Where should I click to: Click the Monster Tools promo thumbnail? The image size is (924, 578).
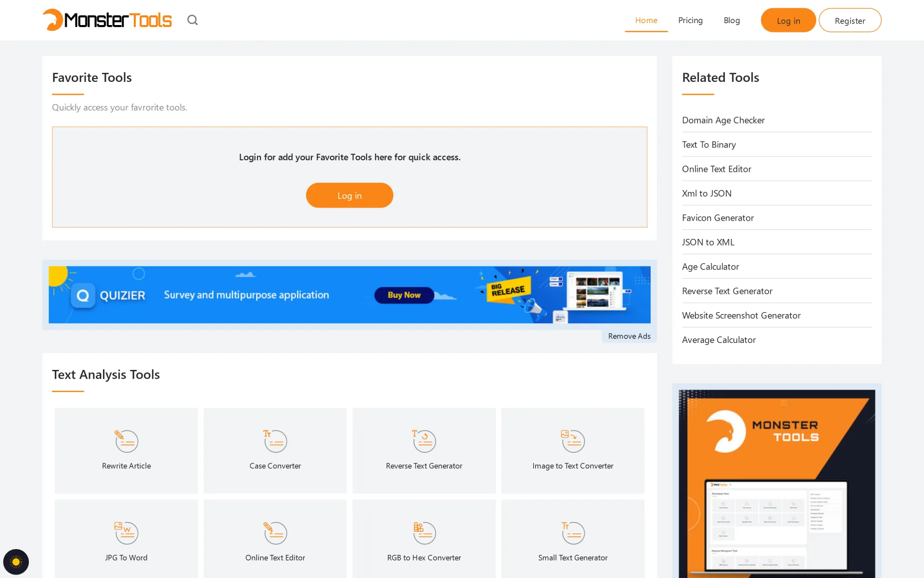776,482
